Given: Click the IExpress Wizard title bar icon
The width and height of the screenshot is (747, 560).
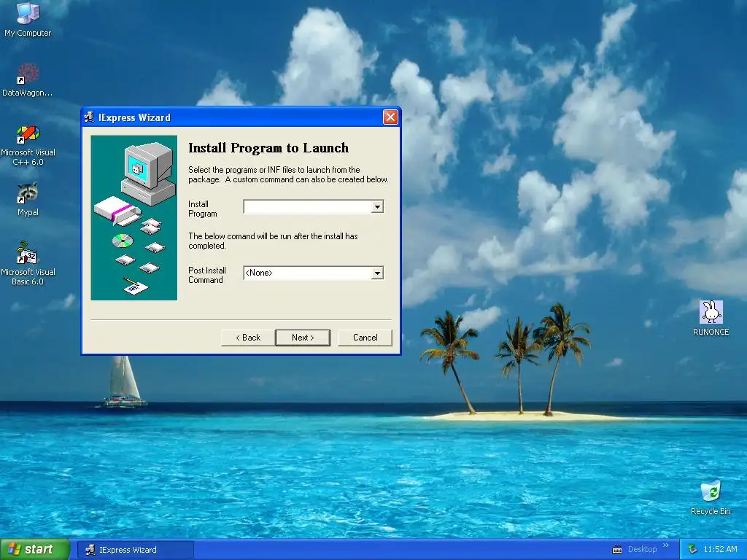Looking at the screenshot, I should tap(89, 117).
